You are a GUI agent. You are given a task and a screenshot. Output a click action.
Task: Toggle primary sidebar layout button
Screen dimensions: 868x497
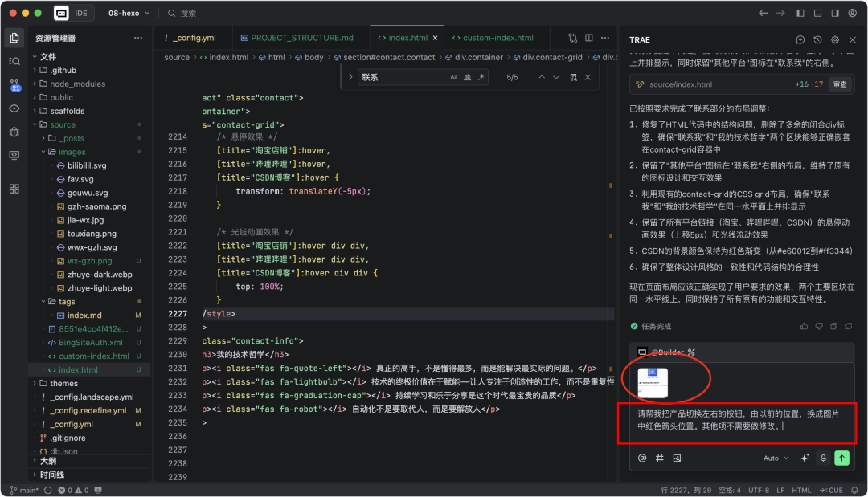(800, 13)
